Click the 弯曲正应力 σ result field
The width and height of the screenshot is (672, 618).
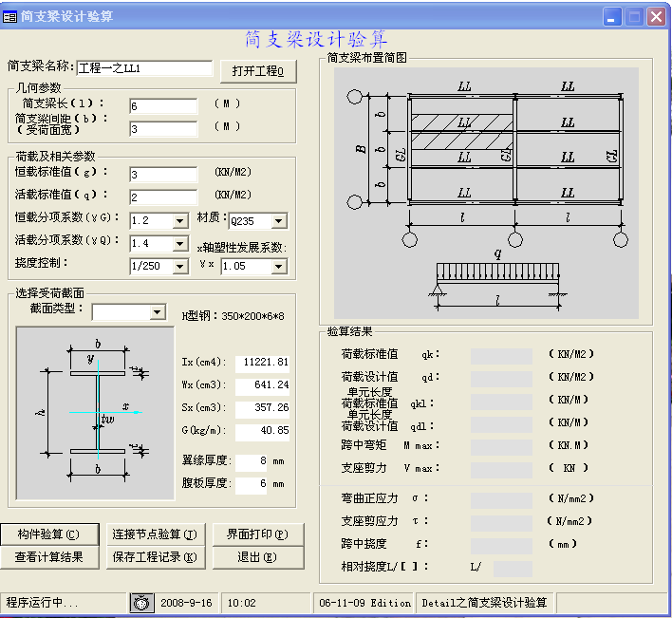click(501, 500)
